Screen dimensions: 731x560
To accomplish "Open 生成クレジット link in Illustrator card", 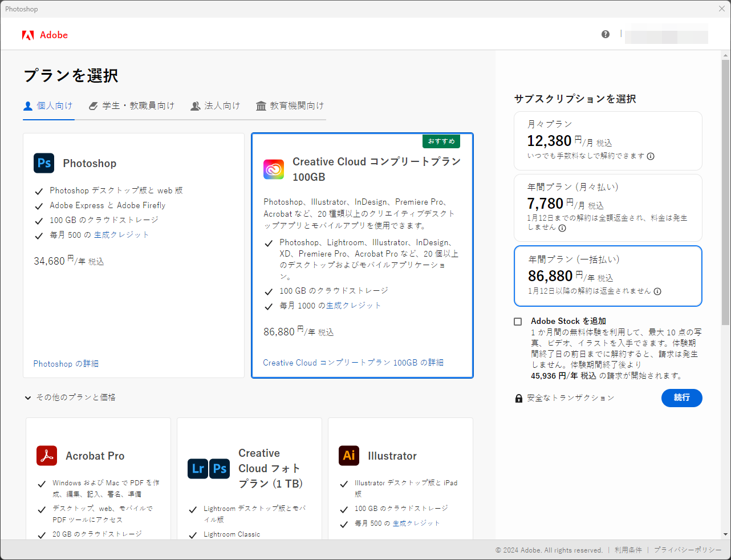I will tap(416, 523).
